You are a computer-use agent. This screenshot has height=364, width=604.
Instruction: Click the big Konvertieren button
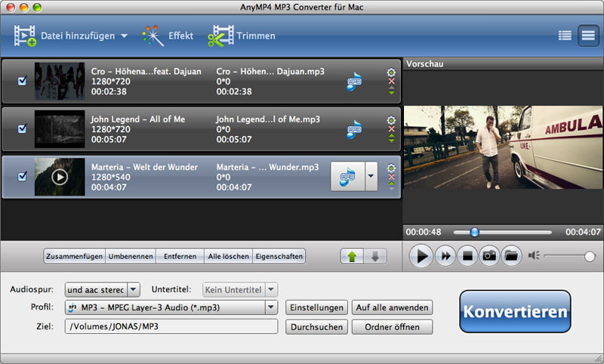coord(515,312)
